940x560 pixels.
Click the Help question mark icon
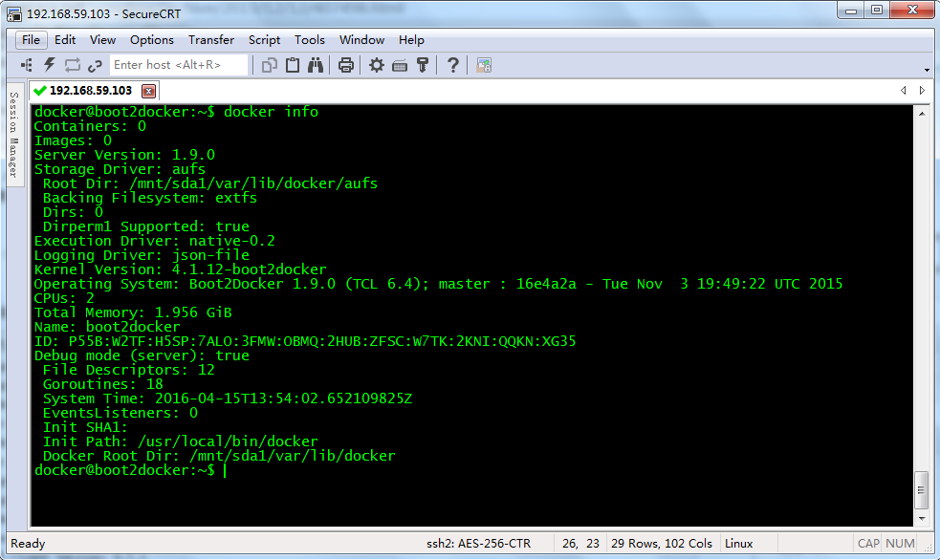coord(453,65)
